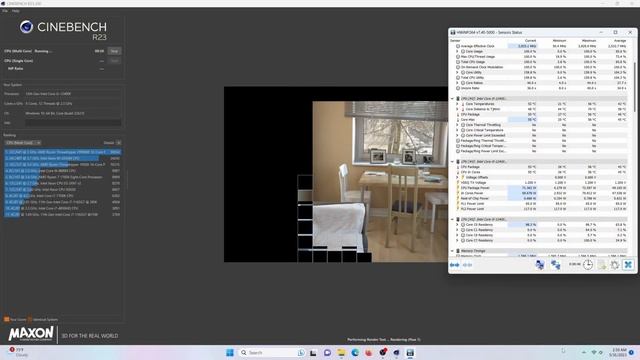
Task: Select top ranking entry AMD Ryzen Threadripper
Action: point(62,152)
